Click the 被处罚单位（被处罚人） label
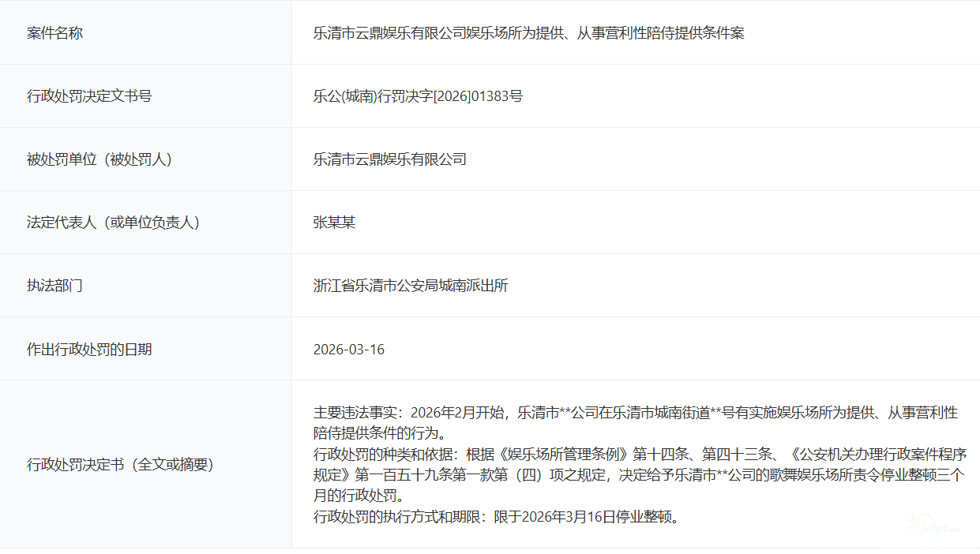The image size is (980, 554). click(100, 159)
